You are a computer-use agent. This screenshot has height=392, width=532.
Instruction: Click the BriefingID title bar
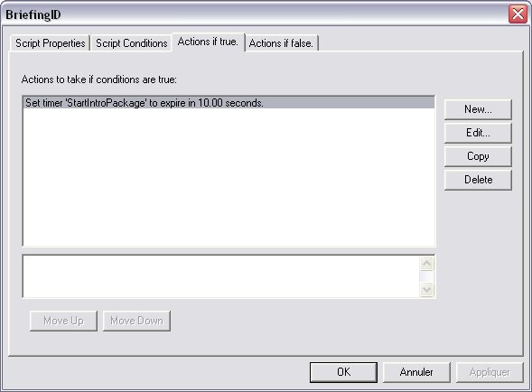(x=255, y=14)
